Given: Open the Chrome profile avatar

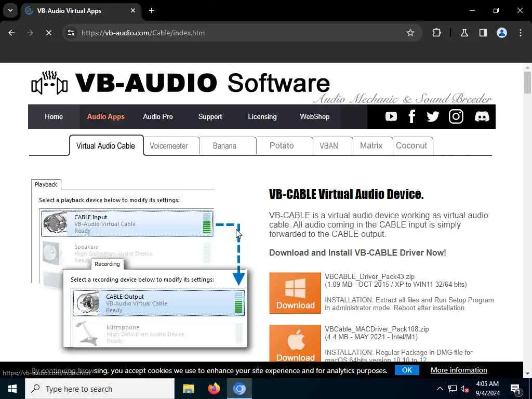Looking at the screenshot, I should click(502, 33).
